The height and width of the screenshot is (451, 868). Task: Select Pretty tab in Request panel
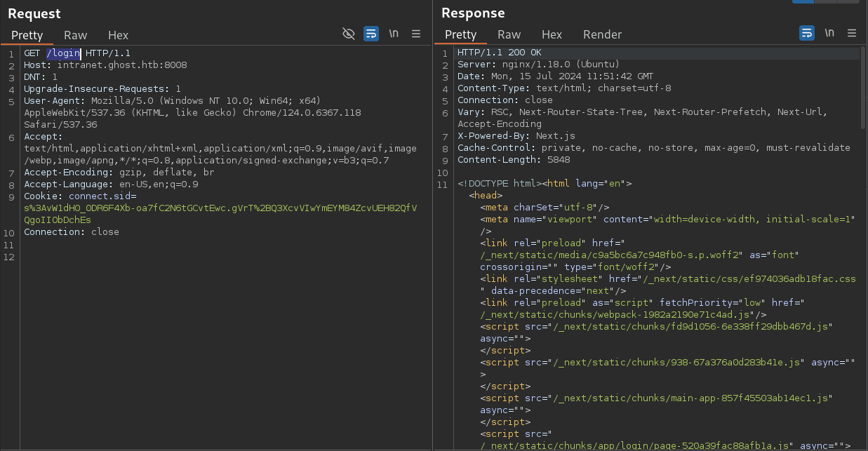27,35
